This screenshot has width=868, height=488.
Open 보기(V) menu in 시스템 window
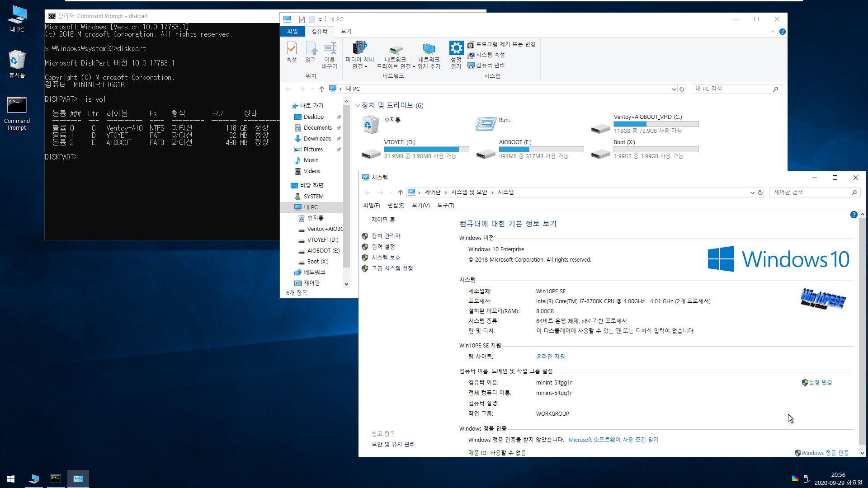click(420, 205)
